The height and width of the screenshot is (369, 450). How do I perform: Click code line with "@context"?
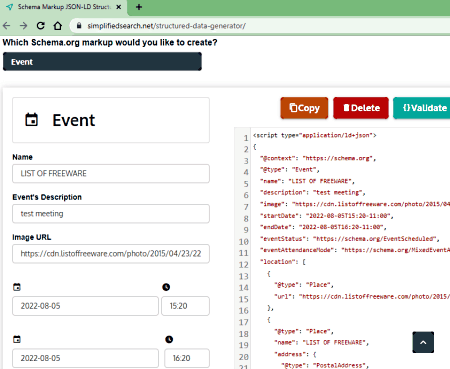tap(318, 158)
